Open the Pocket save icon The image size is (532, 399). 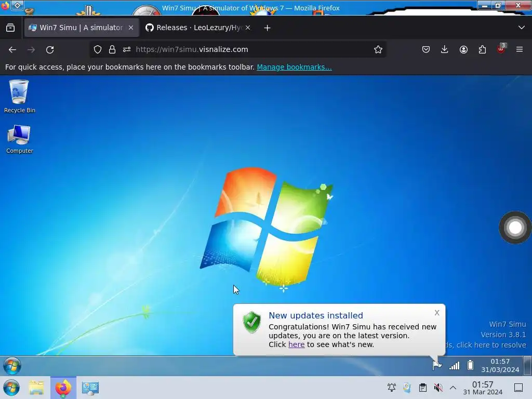tap(426, 49)
